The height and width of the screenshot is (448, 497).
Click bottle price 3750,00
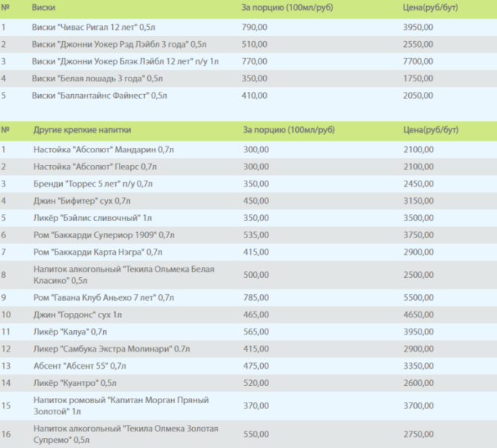pyautogui.click(x=419, y=235)
